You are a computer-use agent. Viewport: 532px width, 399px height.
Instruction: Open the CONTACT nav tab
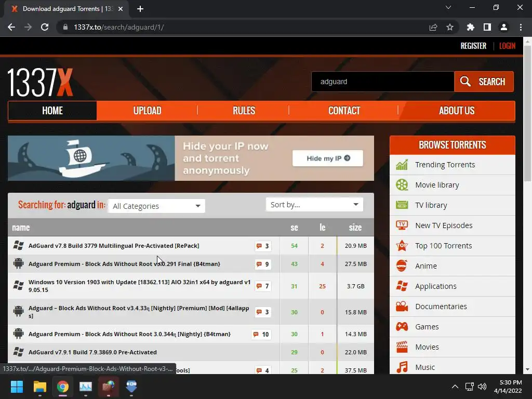(344, 111)
